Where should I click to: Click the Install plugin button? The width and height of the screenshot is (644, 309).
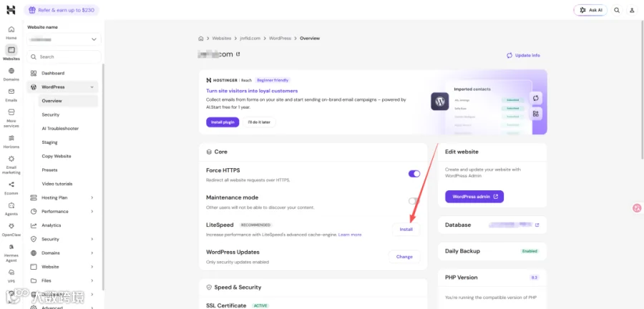tap(223, 122)
